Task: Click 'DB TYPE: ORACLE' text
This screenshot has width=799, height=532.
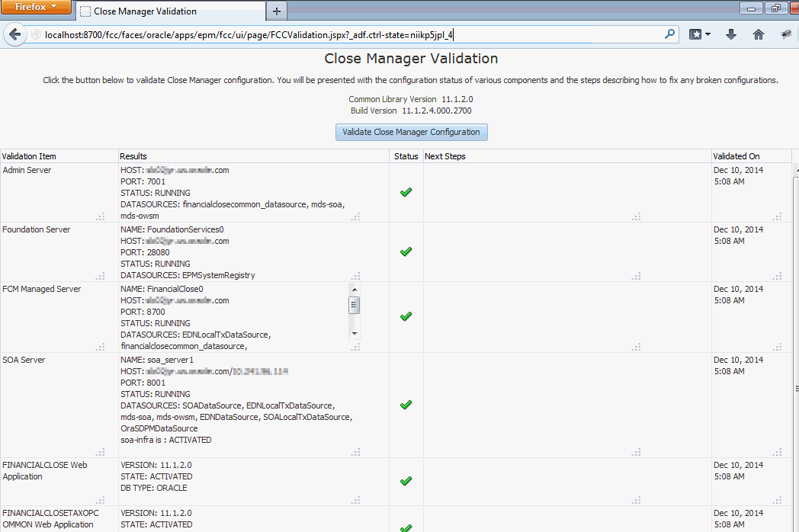Action: tap(154, 488)
